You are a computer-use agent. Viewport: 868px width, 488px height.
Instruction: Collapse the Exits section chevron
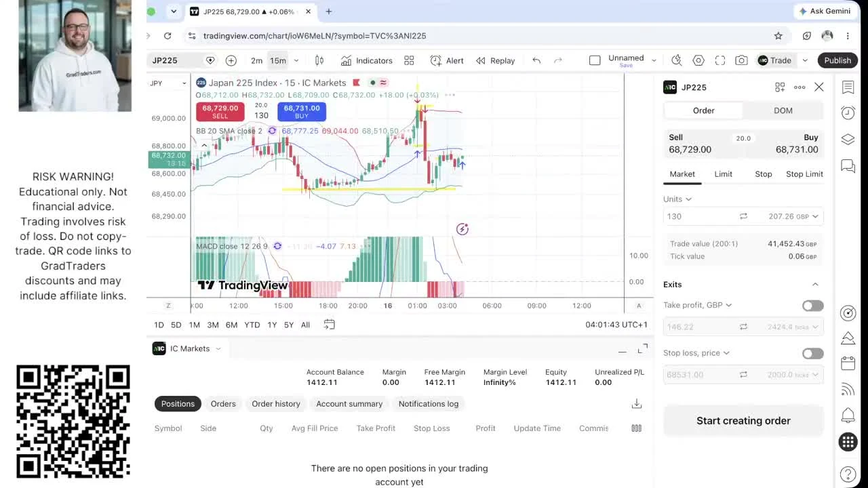815,285
